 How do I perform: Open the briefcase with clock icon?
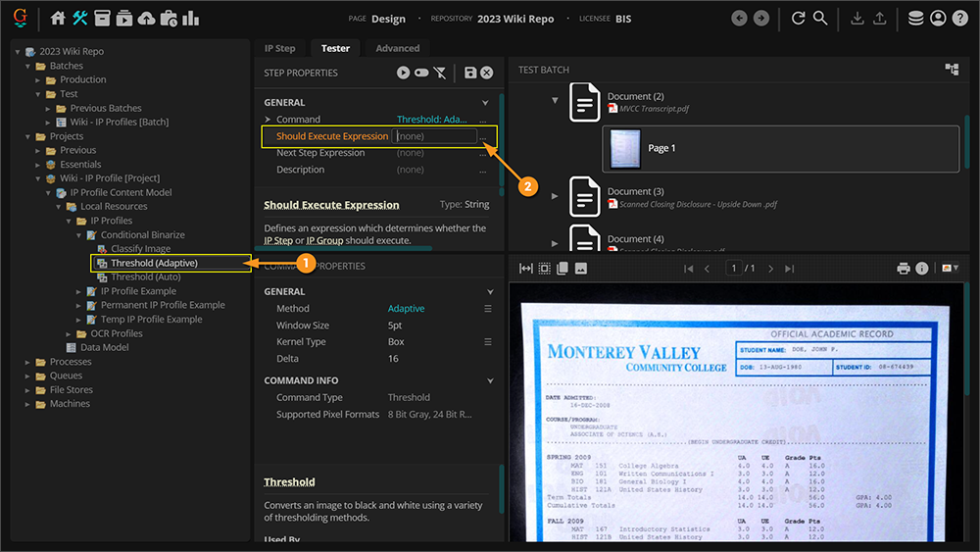point(169,18)
